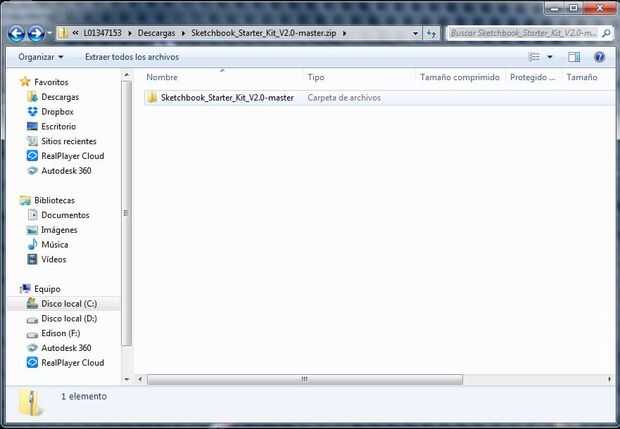Image resolution: width=620 pixels, height=429 pixels.
Task: Open Disco local (D:)
Action: pos(69,319)
